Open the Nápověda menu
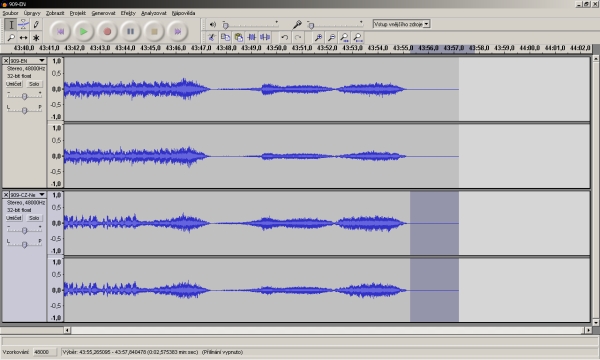Image resolution: width=600 pixels, height=360 pixels. pyautogui.click(x=184, y=13)
